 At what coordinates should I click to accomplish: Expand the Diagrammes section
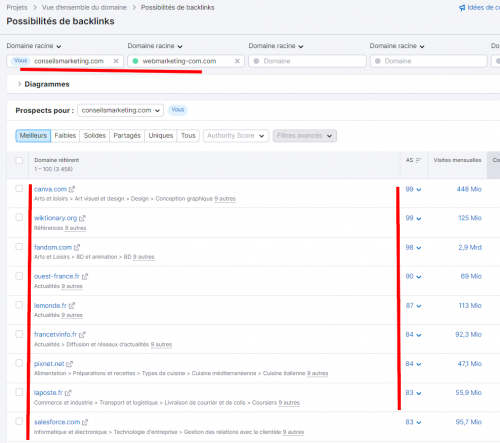tap(43, 84)
